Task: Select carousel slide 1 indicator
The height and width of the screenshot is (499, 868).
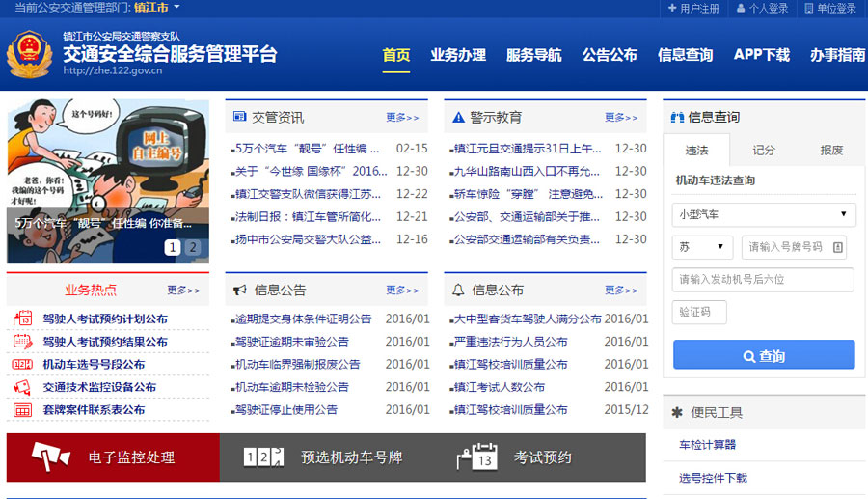Action: (173, 248)
